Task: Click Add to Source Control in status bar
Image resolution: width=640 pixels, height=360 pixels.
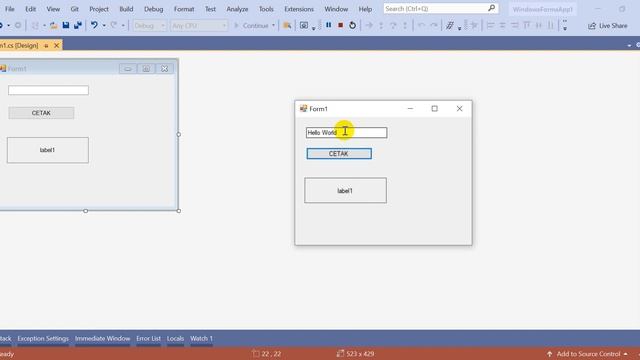Action: click(588, 354)
